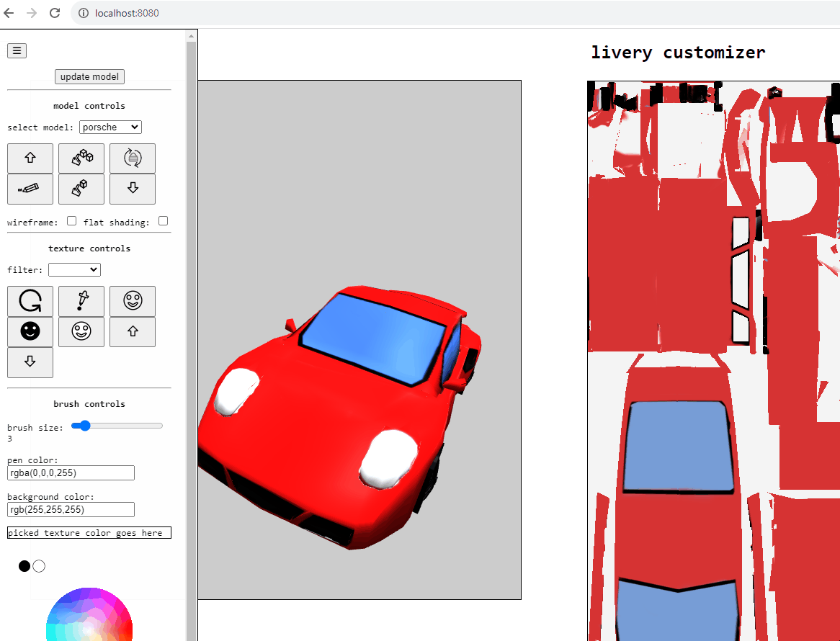Select the pencil draw tool

click(30, 189)
